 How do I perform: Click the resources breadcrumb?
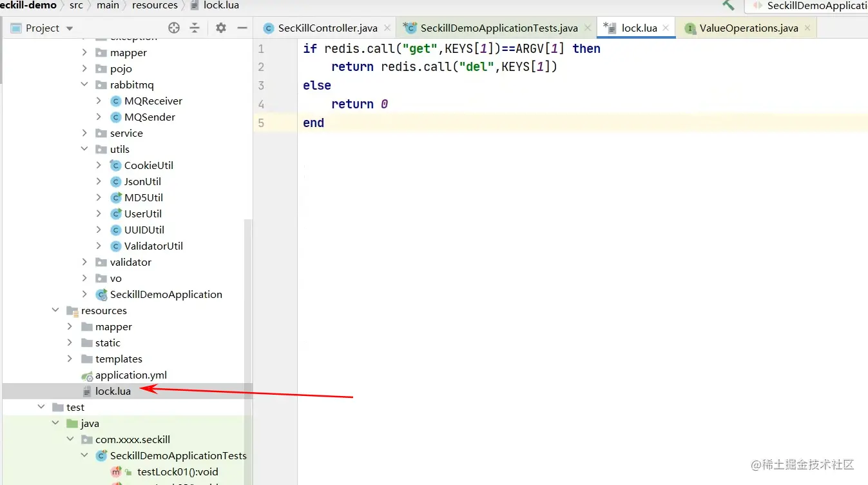pos(155,5)
